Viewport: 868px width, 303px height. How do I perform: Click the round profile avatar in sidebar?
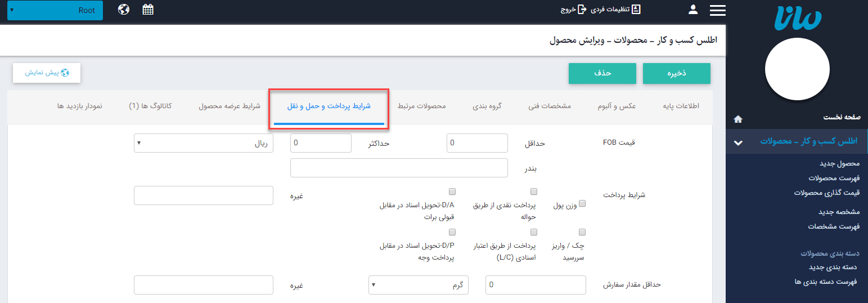point(797,70)
